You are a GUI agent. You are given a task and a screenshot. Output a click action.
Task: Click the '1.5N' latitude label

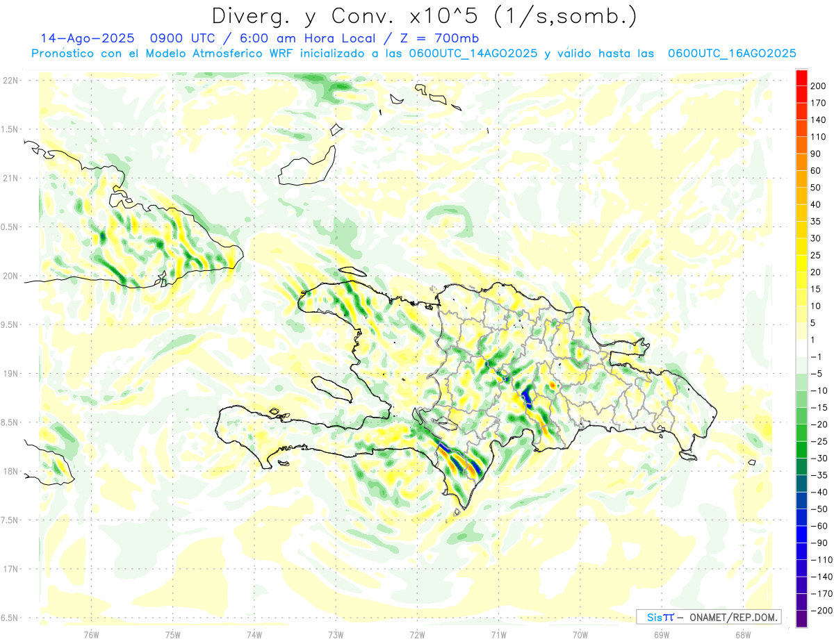[11, 129]
